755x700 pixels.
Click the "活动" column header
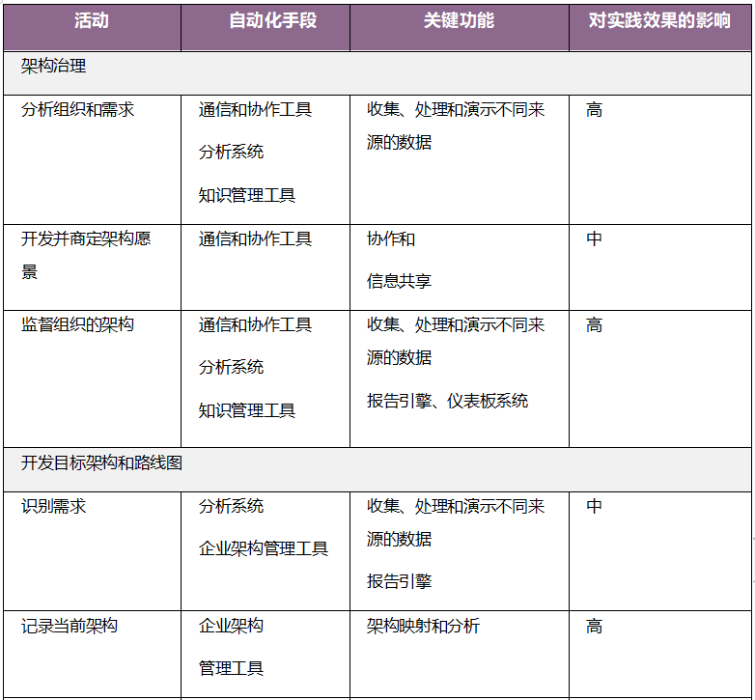coord(92,20)
